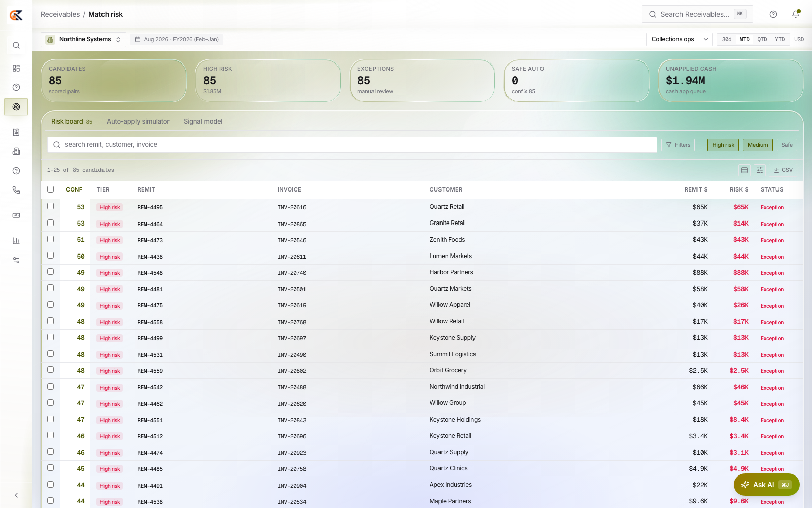The height and width of the screenshot is (508, 812).
Task: Check the REM-4495 row checkbox
Action: pos(50,206)
